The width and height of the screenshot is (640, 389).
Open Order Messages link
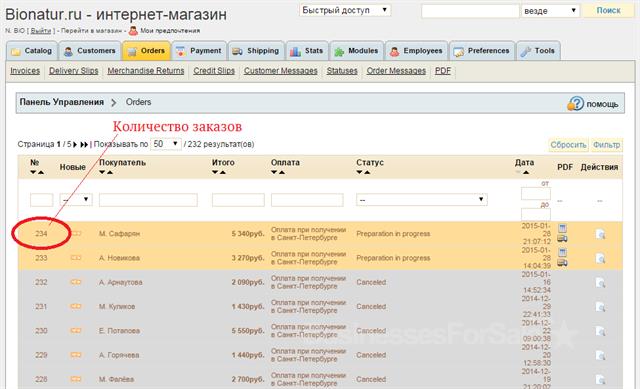pos(396,71)
